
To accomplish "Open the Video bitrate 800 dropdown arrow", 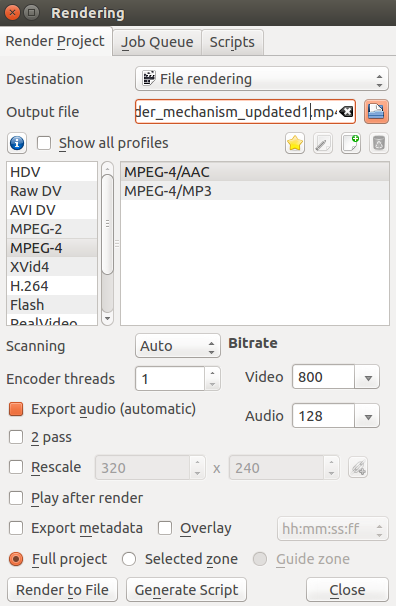I will tap(368, 377).
